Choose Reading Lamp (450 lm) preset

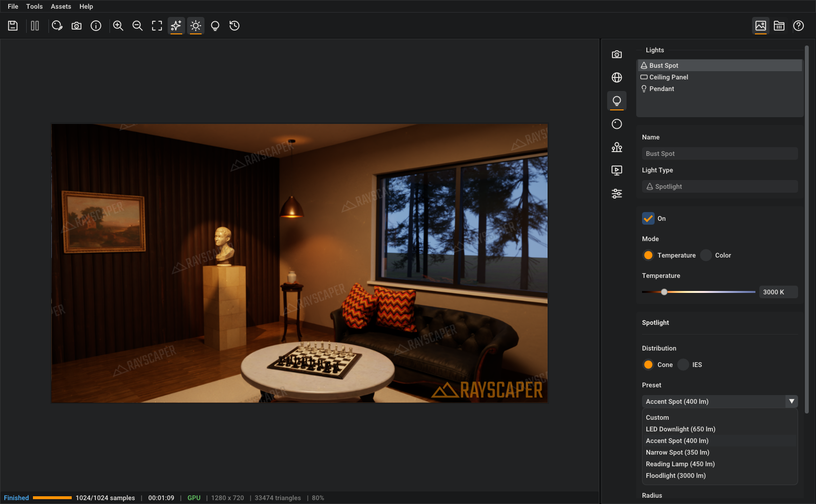(720, 464)
